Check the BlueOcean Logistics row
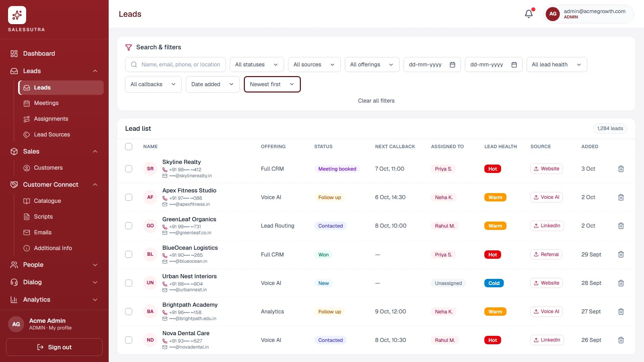The width and height of the screenshot is (644, 362). [x=128, y=254]
